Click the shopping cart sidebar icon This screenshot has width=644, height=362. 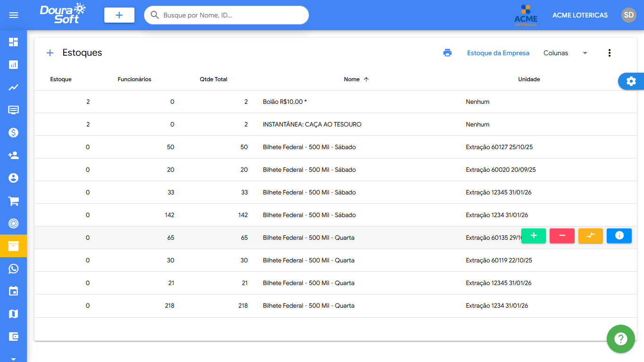pyautogui.click(x=13, y=201)
